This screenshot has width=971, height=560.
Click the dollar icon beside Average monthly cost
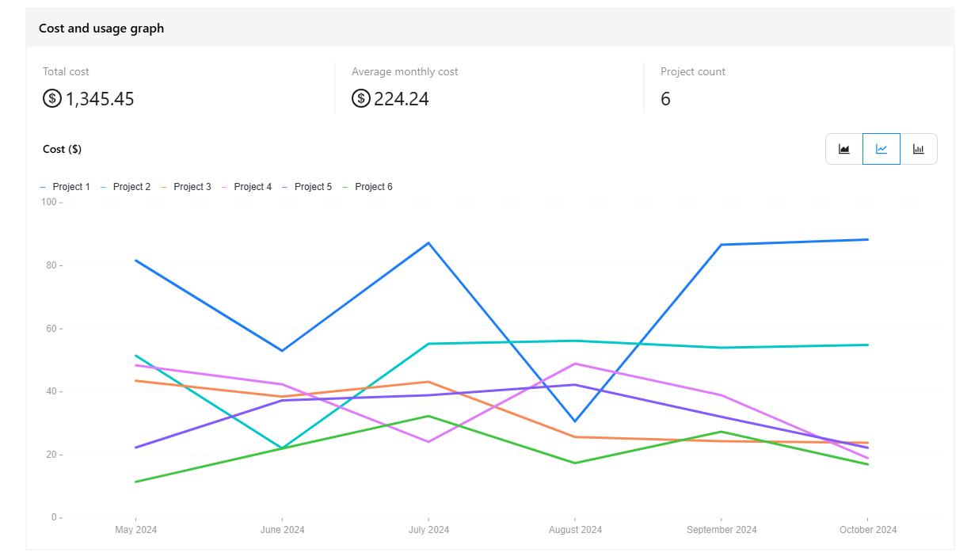point(361,99)
